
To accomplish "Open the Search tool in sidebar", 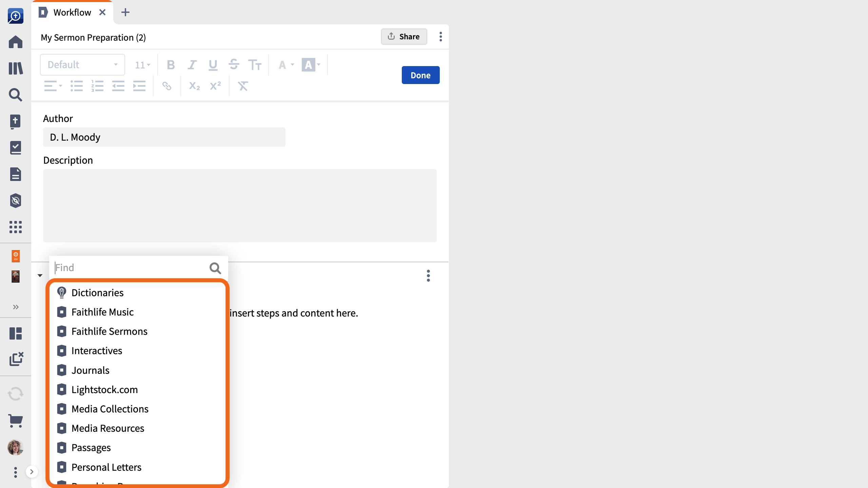I will click(16, 95).
